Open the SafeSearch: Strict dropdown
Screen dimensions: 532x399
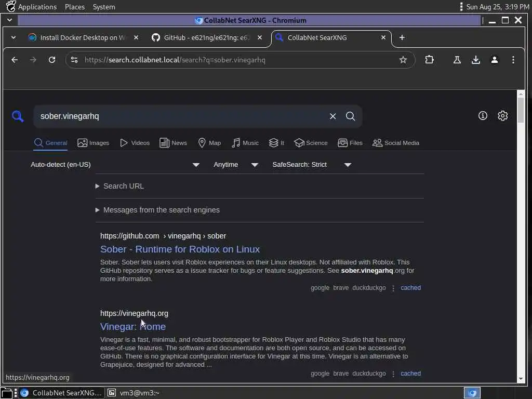[x=312, y=165]
